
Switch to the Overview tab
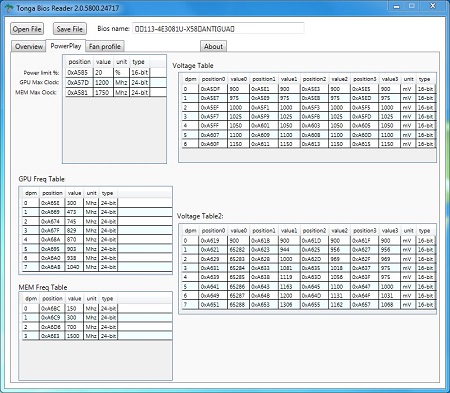(29, 46)
